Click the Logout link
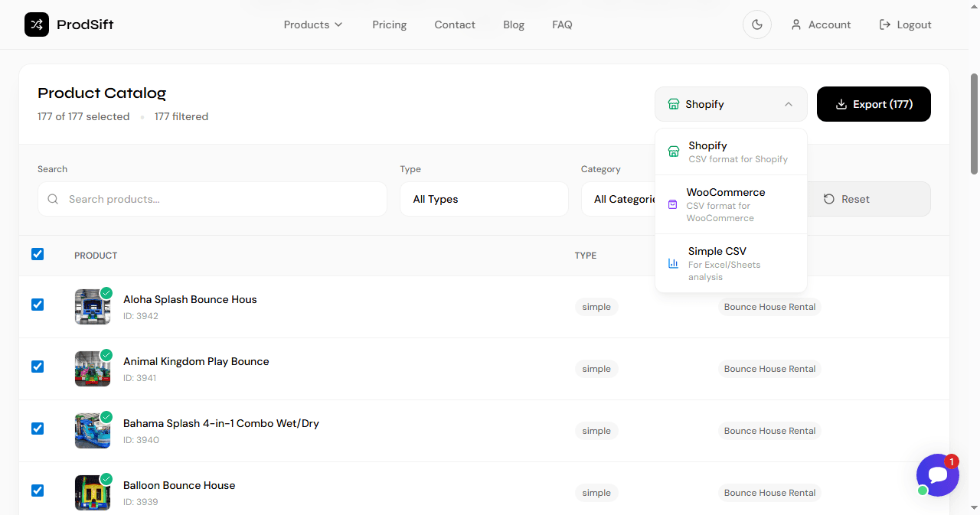 click(905, 24)
